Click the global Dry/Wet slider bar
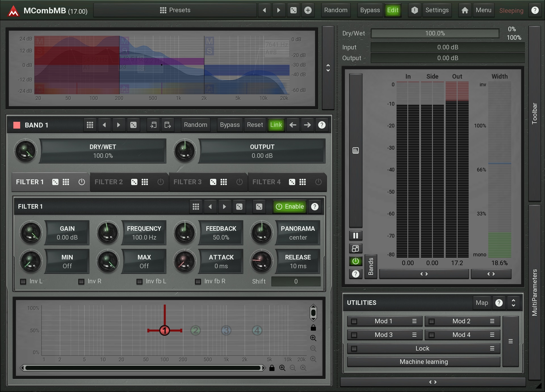Screen dimensions: 545x392 click(435, 33)
